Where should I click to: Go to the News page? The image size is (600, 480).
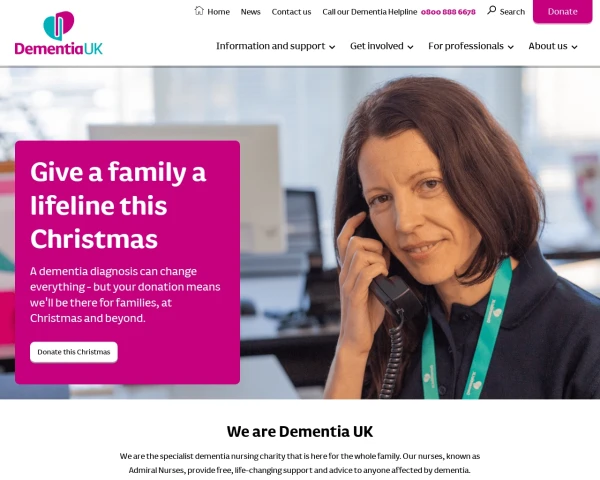251,12
